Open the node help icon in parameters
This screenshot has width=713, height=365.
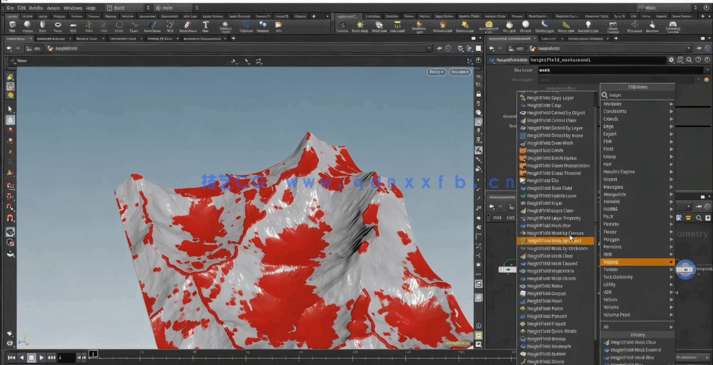pos(707,60)
